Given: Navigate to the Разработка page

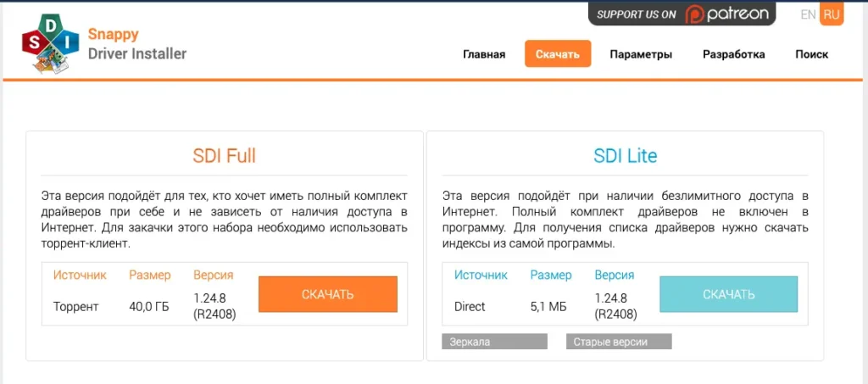Looking at the screenshot, I should click(x=734, y=54).
